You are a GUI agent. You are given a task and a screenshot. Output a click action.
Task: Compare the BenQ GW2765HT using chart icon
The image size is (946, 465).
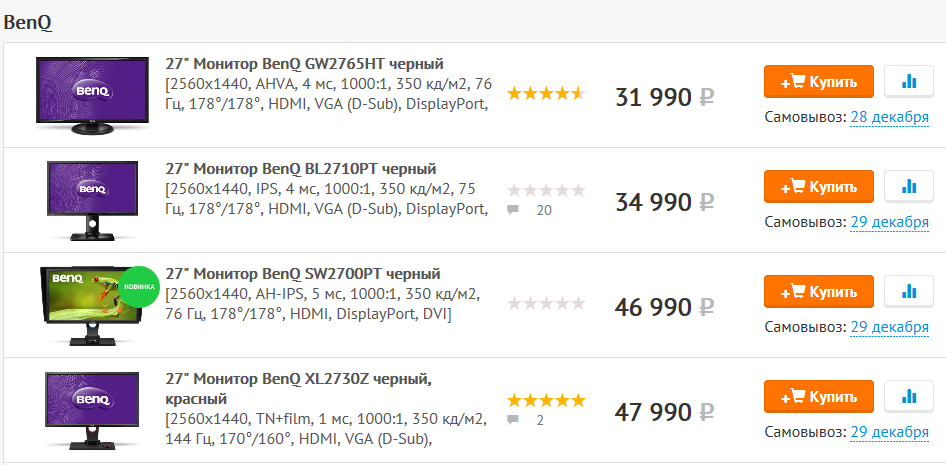tap(909, 81)
